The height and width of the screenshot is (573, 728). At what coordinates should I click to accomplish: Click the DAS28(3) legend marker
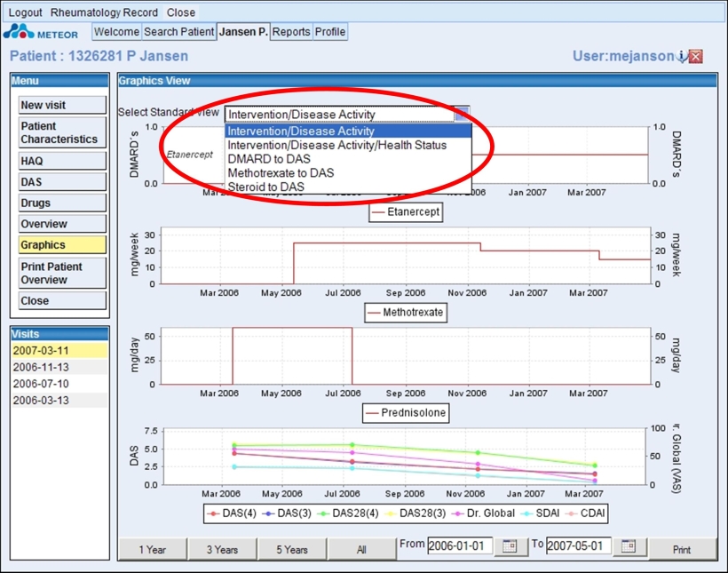pos(391,513)
